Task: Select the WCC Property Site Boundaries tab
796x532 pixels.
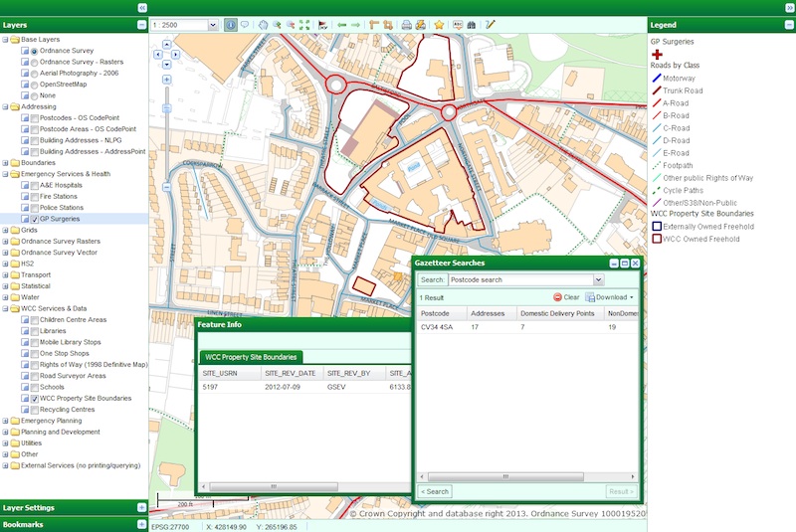Action: point(251,357)
